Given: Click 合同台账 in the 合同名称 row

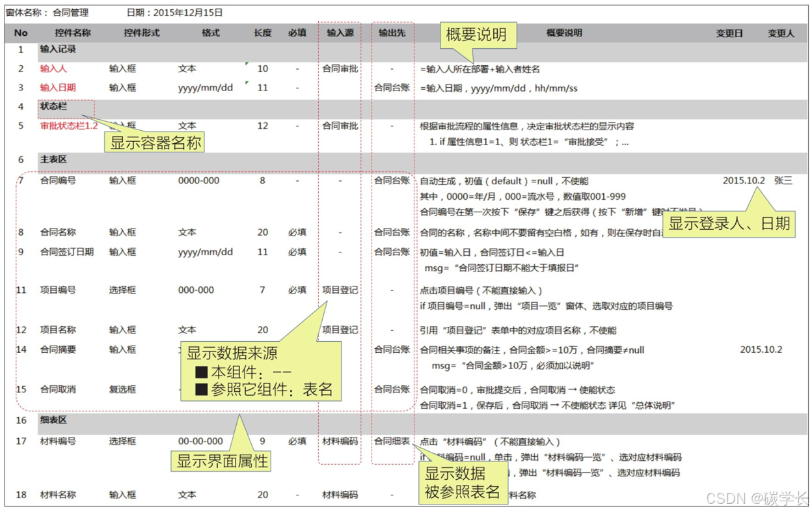Looking at the screenshot, I should (392, 232).
